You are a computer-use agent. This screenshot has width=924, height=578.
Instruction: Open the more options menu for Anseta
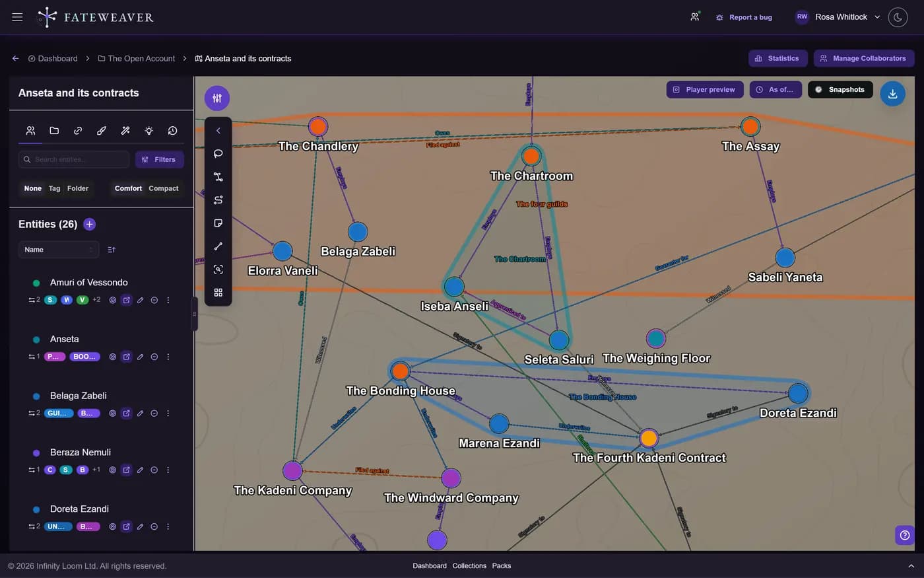point(168,357)
